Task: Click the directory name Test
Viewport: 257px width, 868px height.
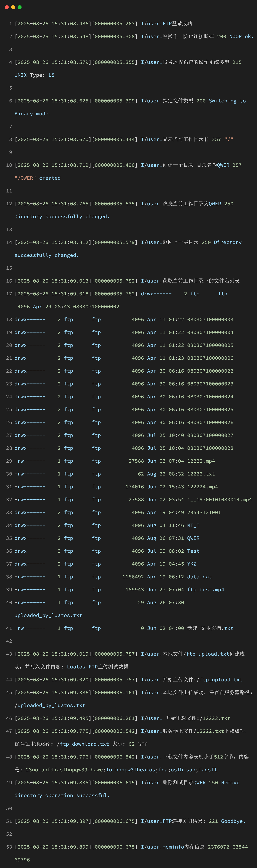Action: tap(193, 551)
